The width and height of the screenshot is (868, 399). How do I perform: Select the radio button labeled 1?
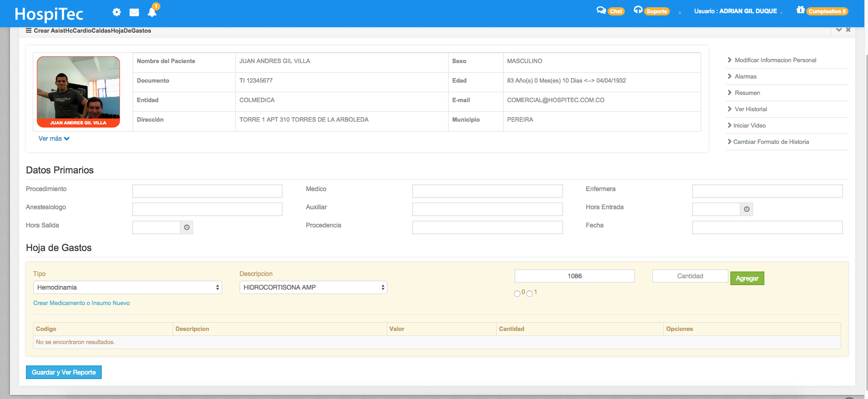pos(529,294)
